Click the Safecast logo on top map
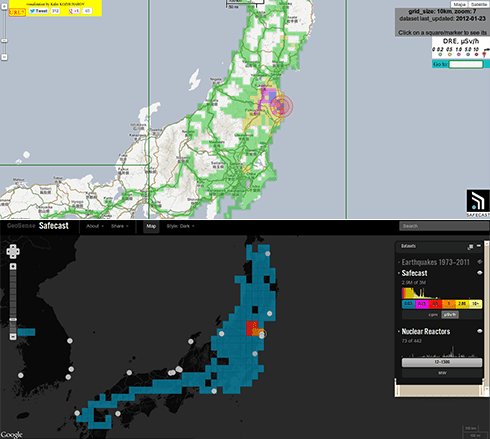 (478, 203)
